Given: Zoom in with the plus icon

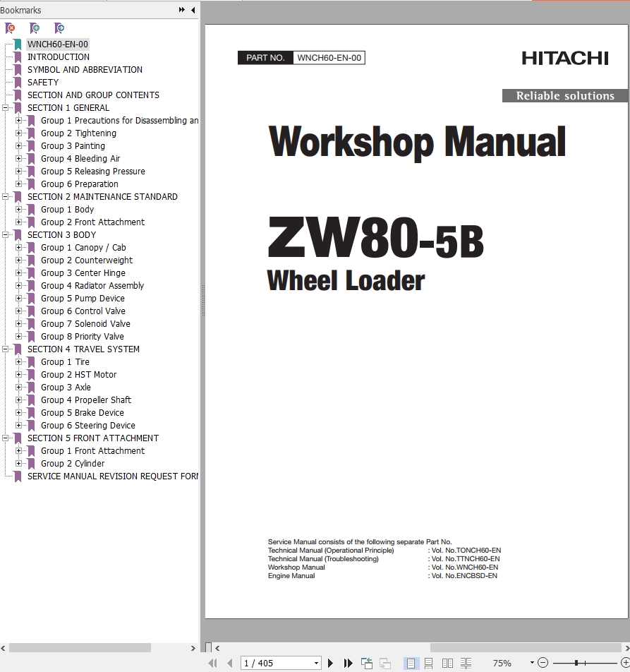Looking at the screenshot, I should pos(626,663).
